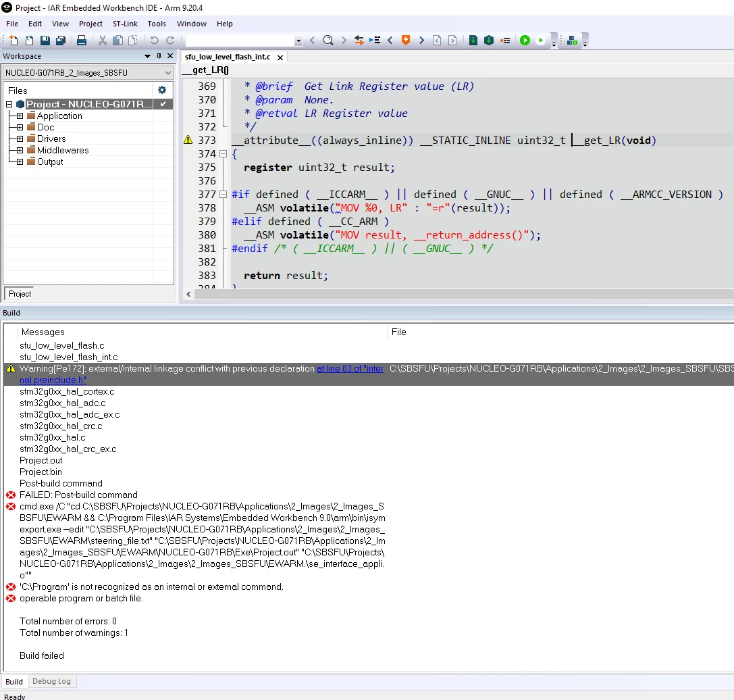Open the Project menu
734x700 pixels.
[90, 24]
